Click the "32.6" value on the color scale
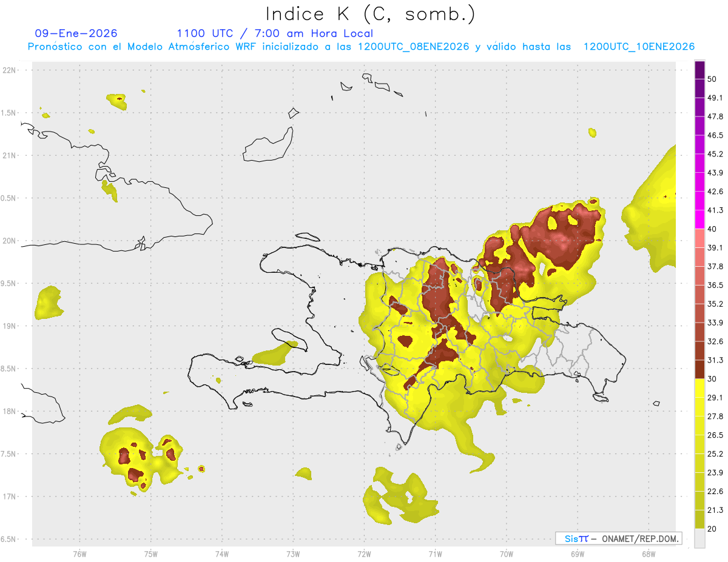Image resolution: width=728 pixels, height=562 pixels. 715,341
